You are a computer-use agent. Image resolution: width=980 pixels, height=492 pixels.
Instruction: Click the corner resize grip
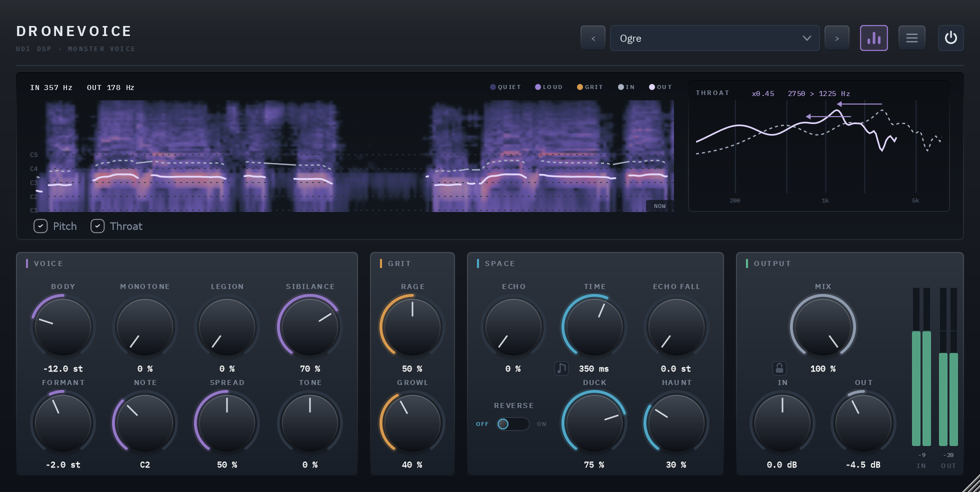coord(971,483)
